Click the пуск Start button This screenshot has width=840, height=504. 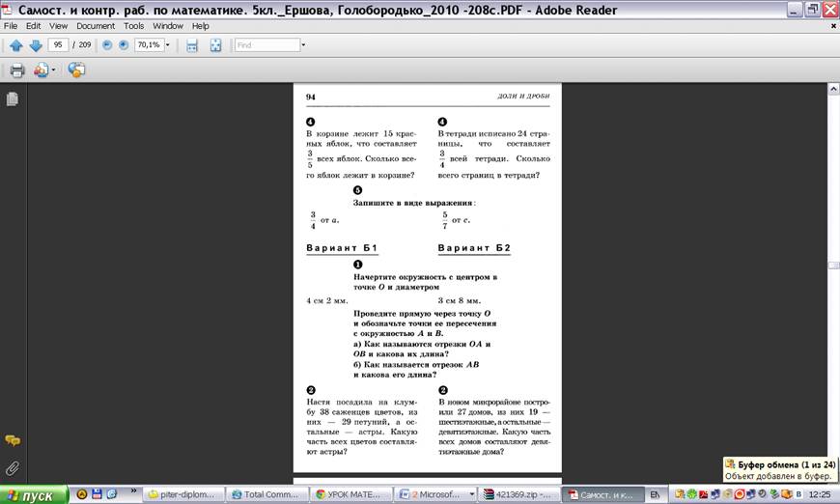(34, 495)
